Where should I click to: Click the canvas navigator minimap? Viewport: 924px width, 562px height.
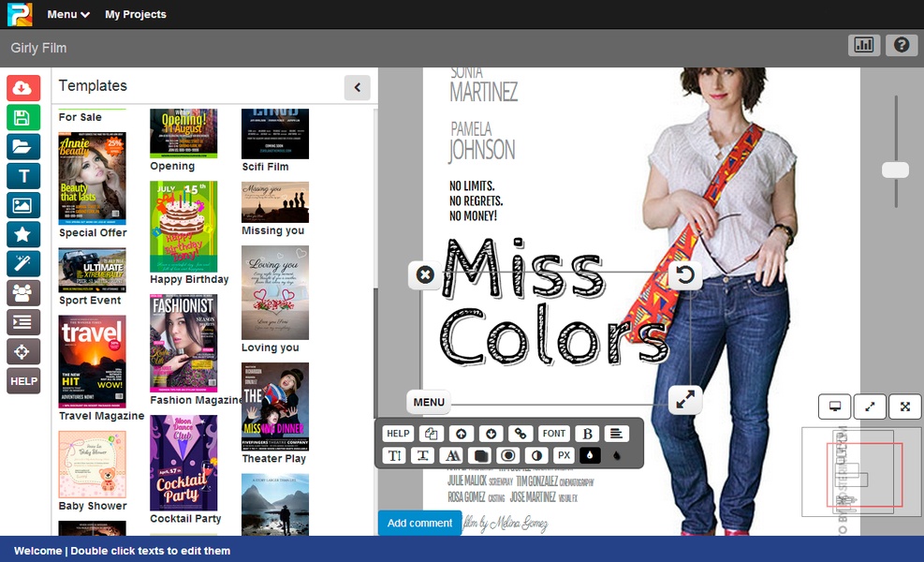point(861,472)
